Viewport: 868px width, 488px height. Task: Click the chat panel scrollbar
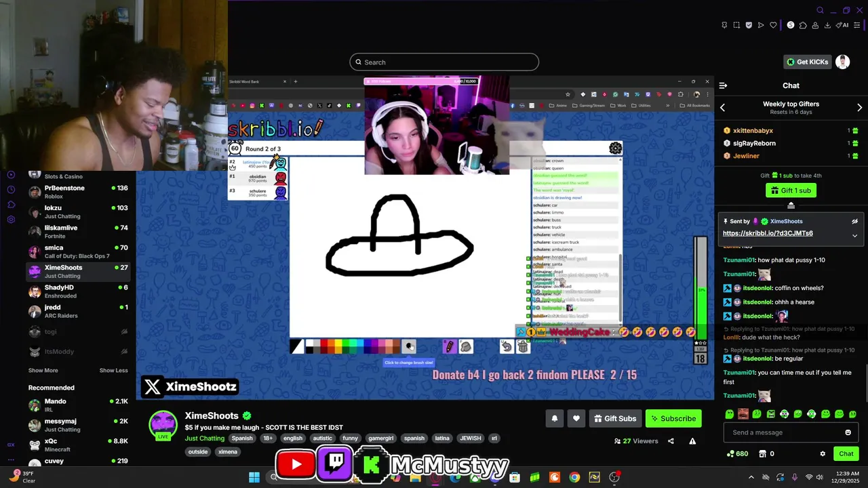866,383
